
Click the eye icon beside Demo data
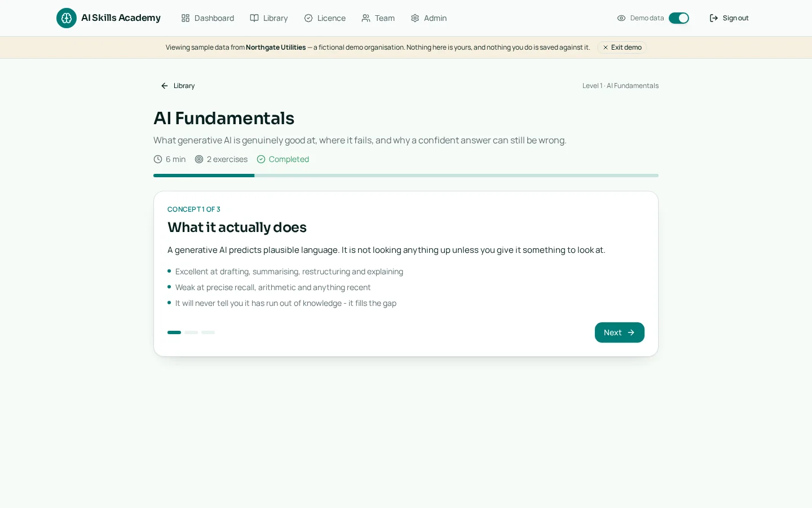[x=621, y=18]
